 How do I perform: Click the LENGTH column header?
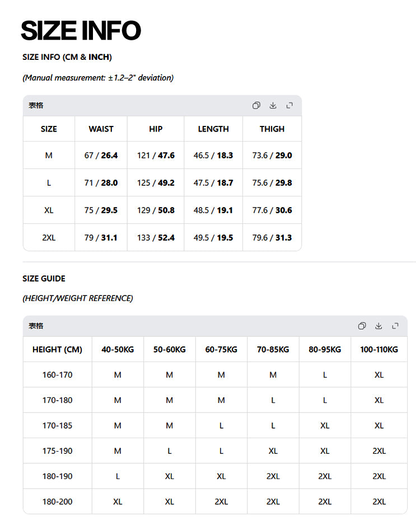pyautogui.click(x=213, y=129)
